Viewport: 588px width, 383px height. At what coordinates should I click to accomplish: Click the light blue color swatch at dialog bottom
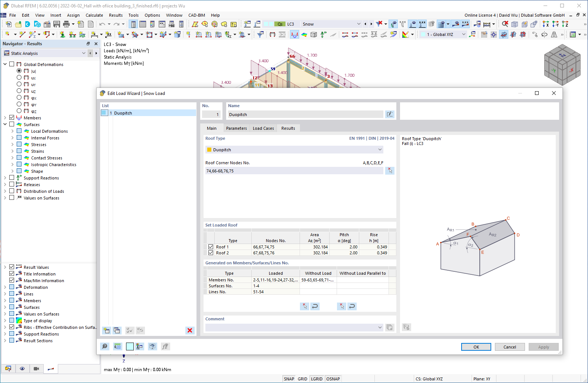pyautogui.click(x=130, y=346)
